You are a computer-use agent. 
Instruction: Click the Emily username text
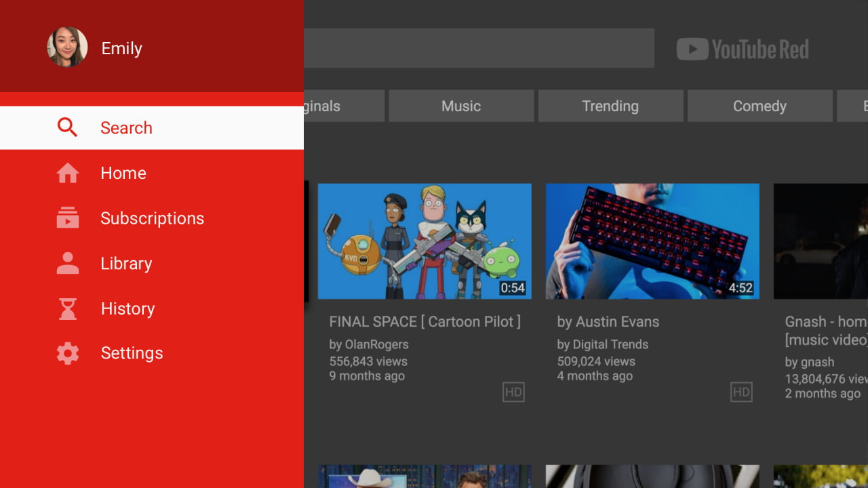[121, 47]
